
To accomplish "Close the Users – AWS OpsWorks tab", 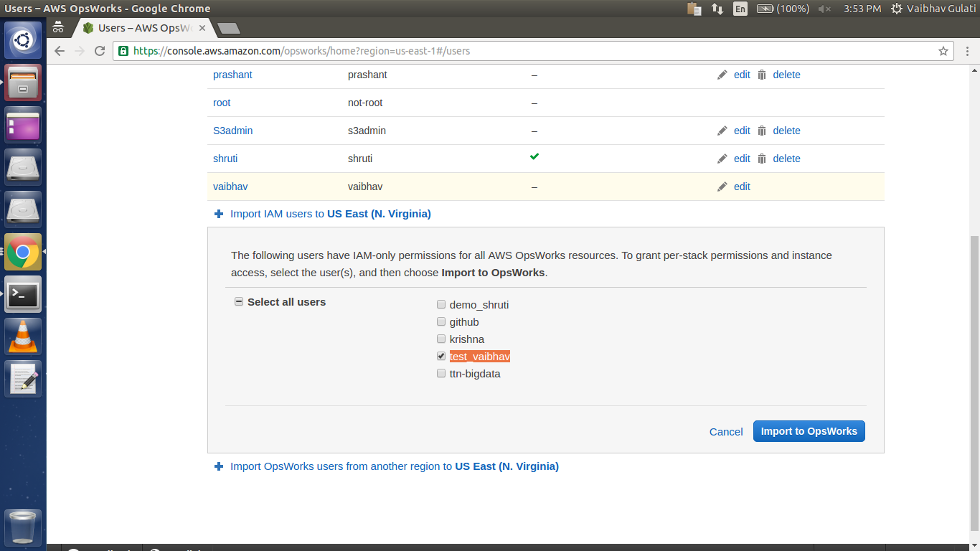I will 202,28.
